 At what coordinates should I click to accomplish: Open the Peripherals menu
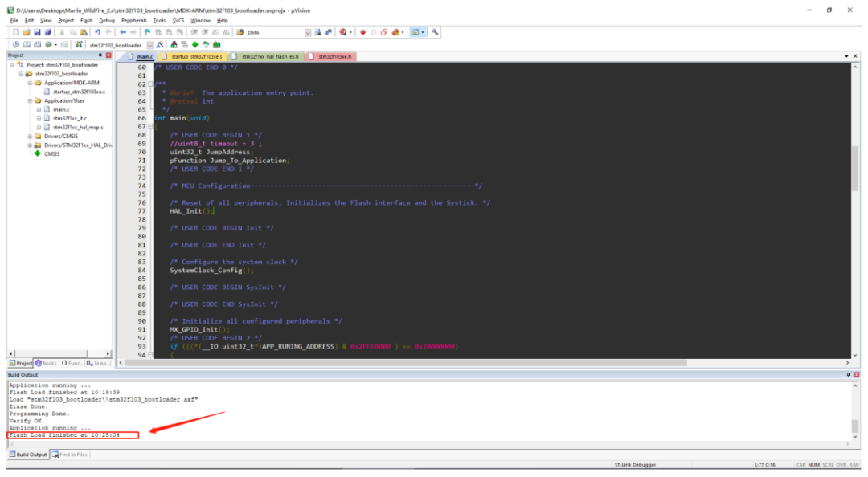[134, 20]
